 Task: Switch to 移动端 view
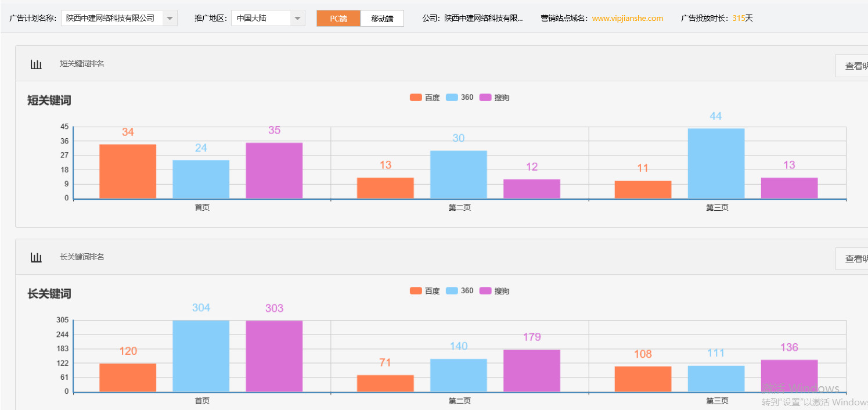381,18
